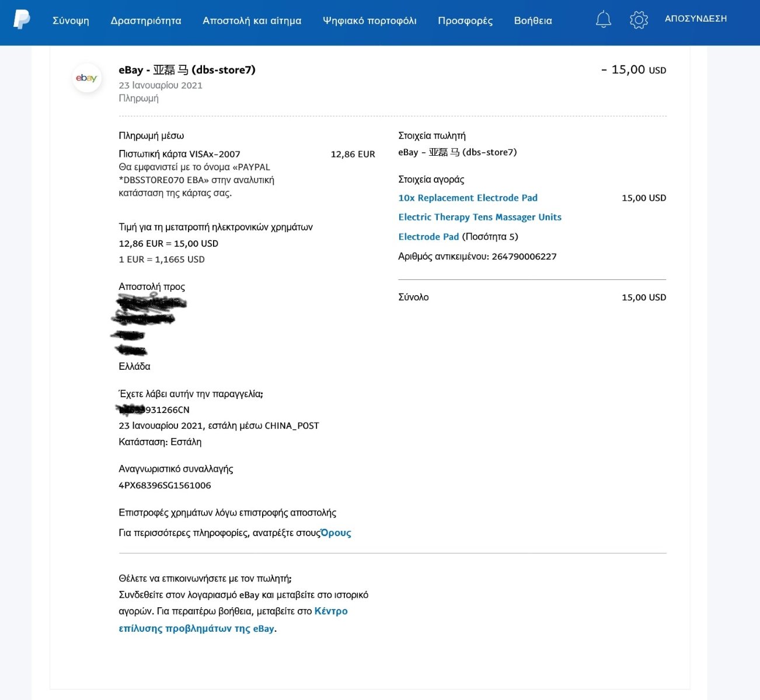Viewport: 760px width, 700px height.
Task: Click the 15,00 USD amount beside Σύνολο
Action: tap(644, 297)
